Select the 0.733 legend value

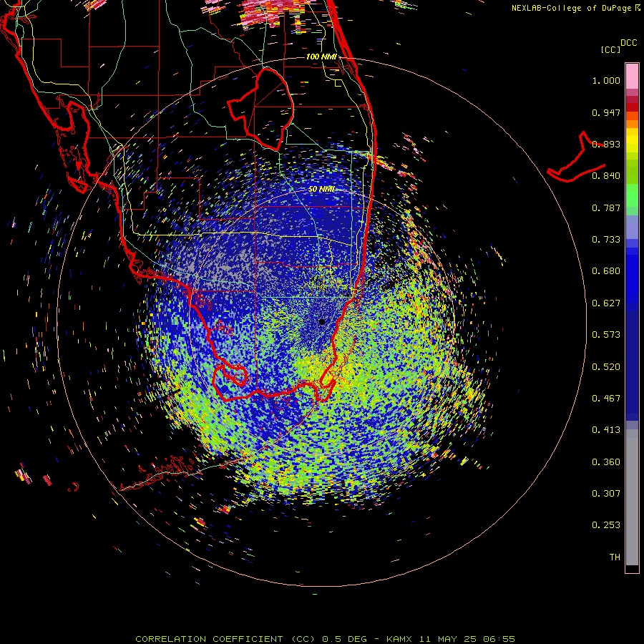[606, 240]
